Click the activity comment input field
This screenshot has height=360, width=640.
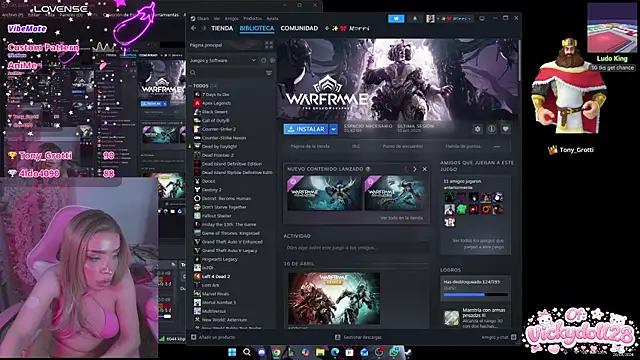pos(356,248)
